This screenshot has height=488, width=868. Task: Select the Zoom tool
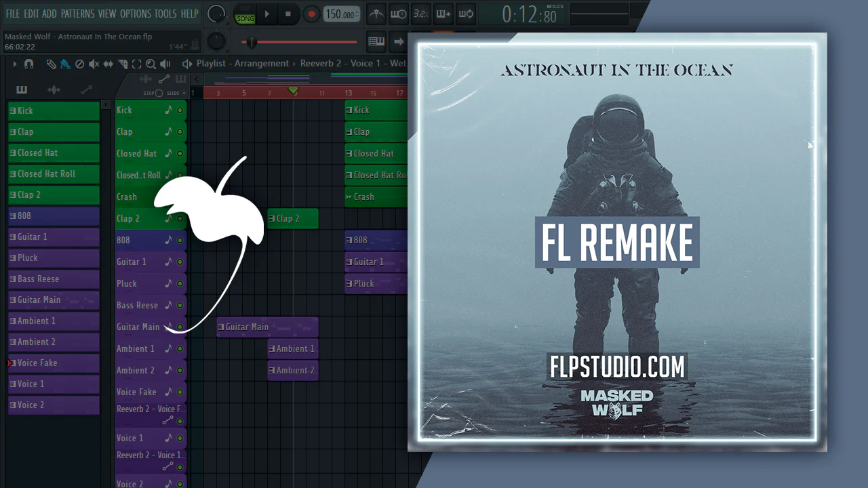[151, 64]
